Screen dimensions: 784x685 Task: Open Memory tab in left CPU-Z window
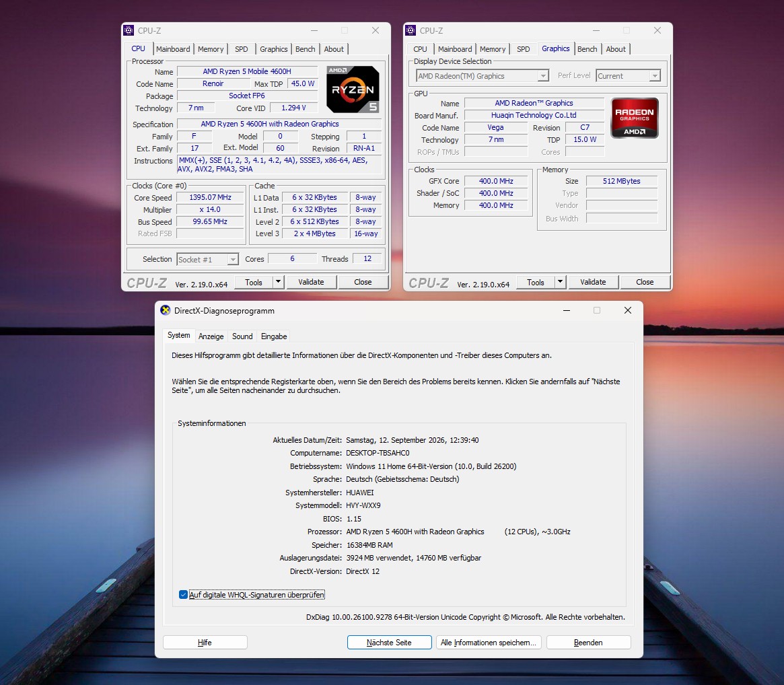point(211,49)
